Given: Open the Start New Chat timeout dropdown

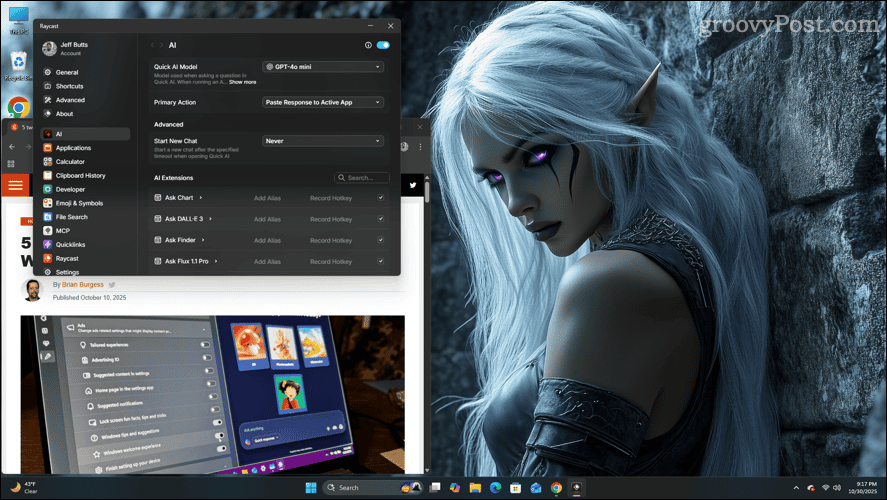Looking at the screenshot, I should 323,141.
